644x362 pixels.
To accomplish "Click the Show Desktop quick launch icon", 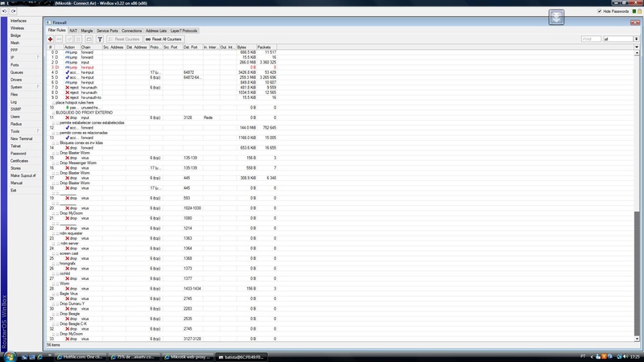I will tap(24, 357).
